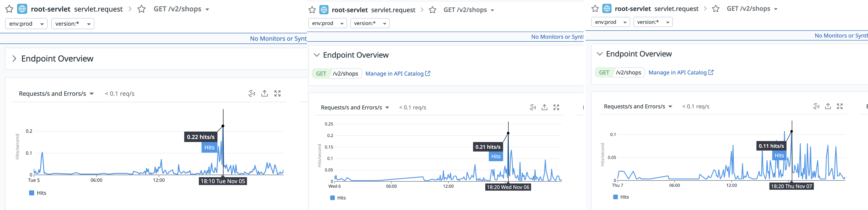Click the fullscreen icon on the Tue 5 chart

pos(277,93)
